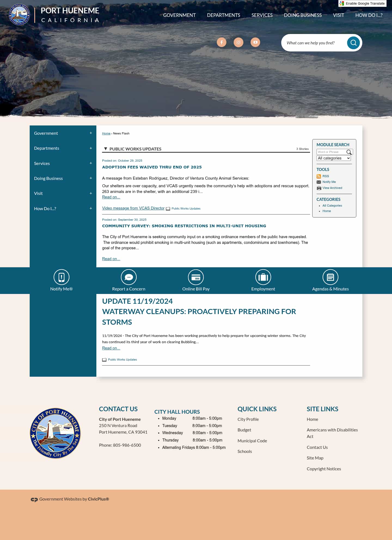Open the Departments top menu
This screenshot has width=392, height=540.
click(223, 15)
